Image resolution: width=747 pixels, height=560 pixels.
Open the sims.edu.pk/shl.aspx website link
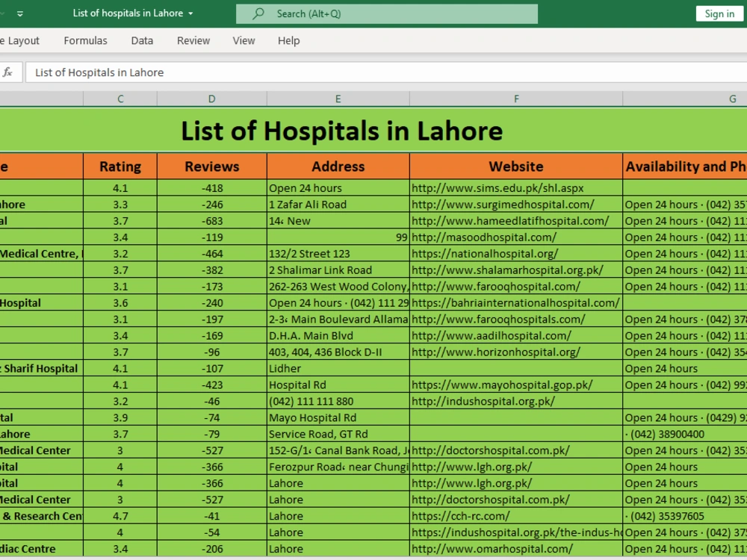(x=498, y=188)
